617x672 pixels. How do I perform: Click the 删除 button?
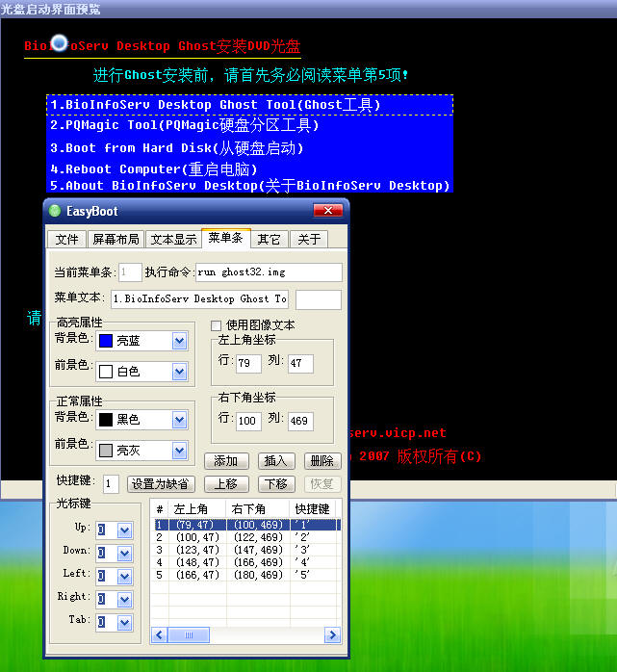point(322,461)
